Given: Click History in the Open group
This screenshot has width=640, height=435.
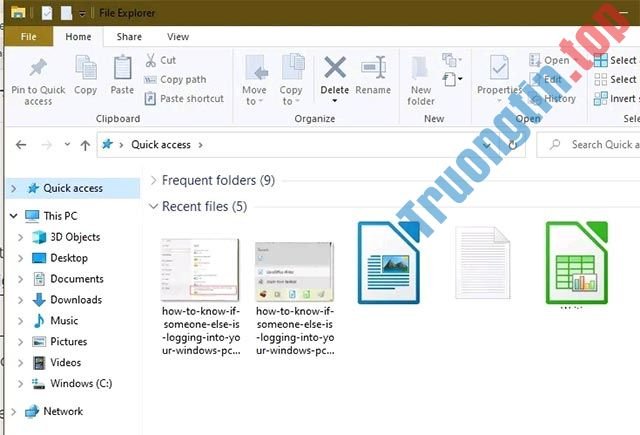Looking at the screenshot, I should click(x=552, y=99).
